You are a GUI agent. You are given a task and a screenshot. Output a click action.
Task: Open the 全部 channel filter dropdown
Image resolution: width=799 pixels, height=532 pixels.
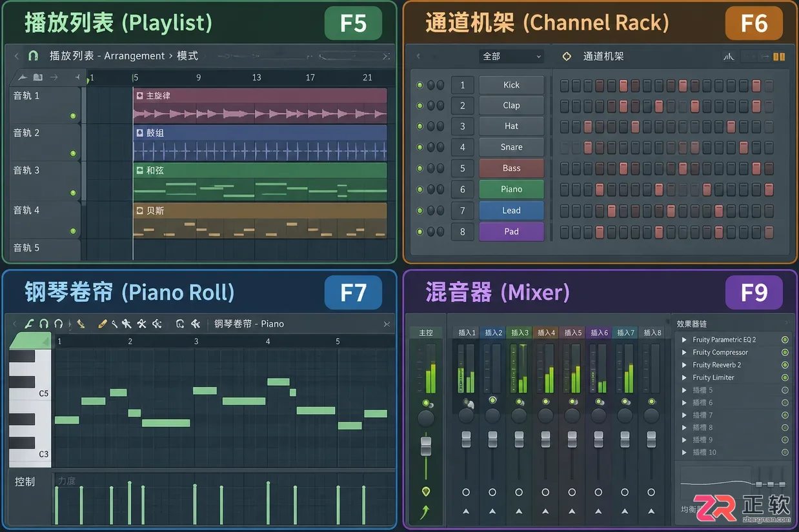pos(512,57)
